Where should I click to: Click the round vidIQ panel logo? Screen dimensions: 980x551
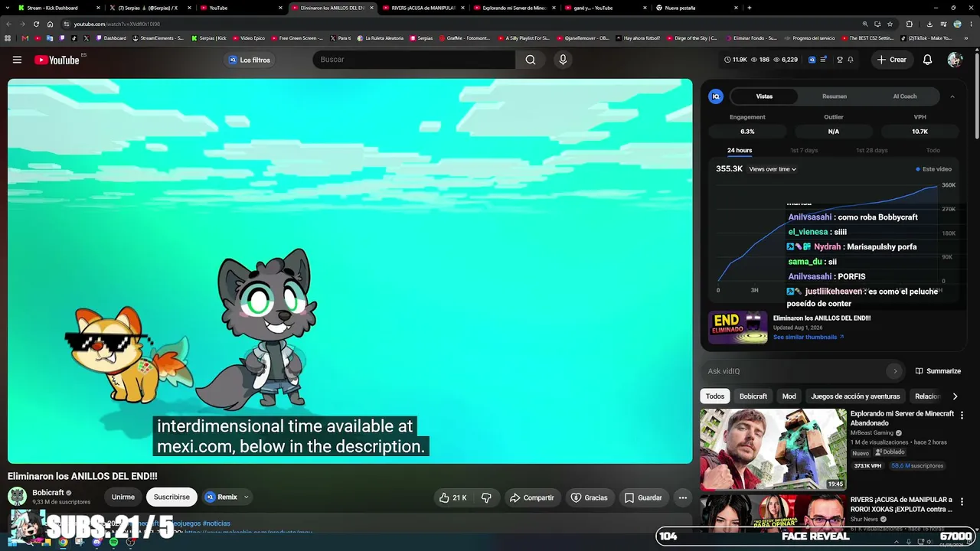click(x=716, y=96)
